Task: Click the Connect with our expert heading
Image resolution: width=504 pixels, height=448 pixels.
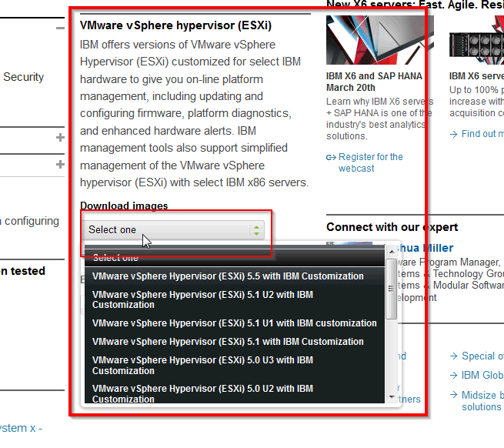Action: 392,227
